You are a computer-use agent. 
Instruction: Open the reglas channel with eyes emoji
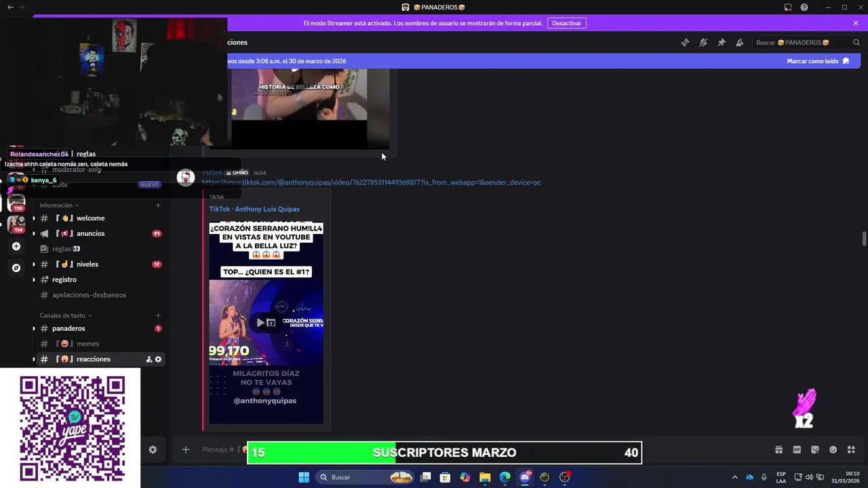(99, 249)
